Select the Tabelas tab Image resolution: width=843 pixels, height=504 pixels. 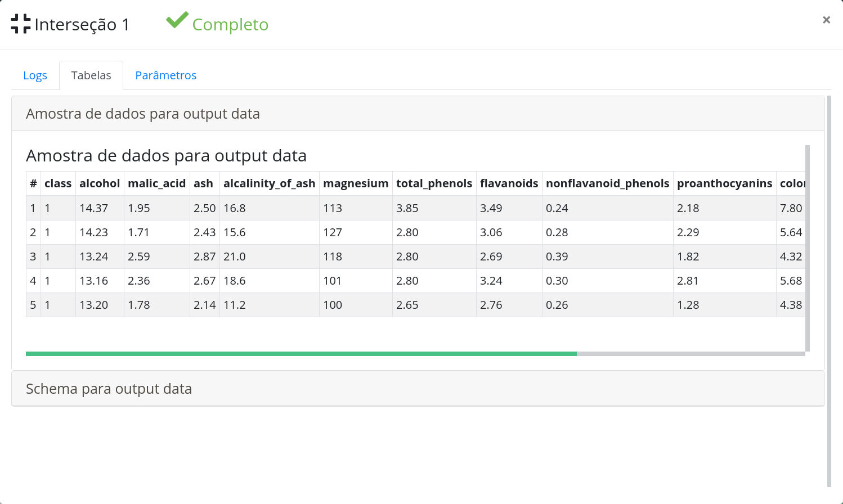coord(91,75)
